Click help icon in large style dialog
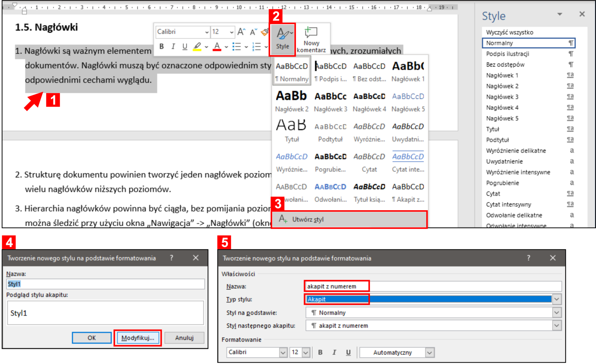 point(528,258)
